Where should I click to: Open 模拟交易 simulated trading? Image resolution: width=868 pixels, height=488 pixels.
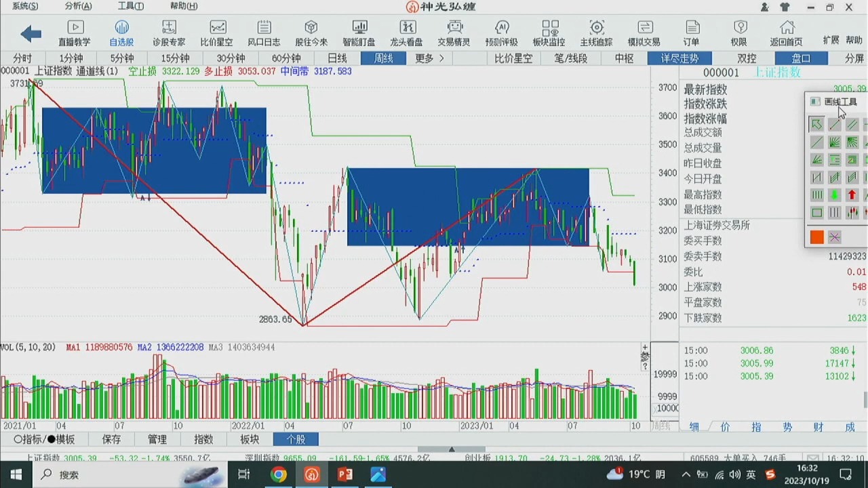coord(644,33)
